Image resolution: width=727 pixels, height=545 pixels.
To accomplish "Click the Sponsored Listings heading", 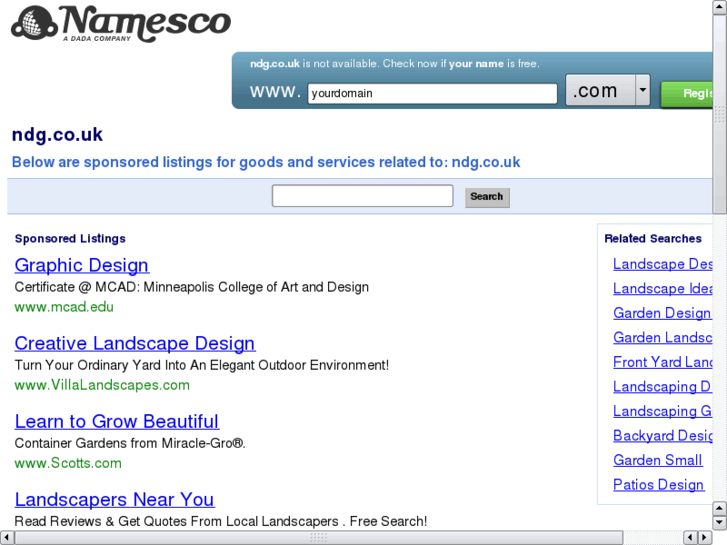I will coord(70,238).
